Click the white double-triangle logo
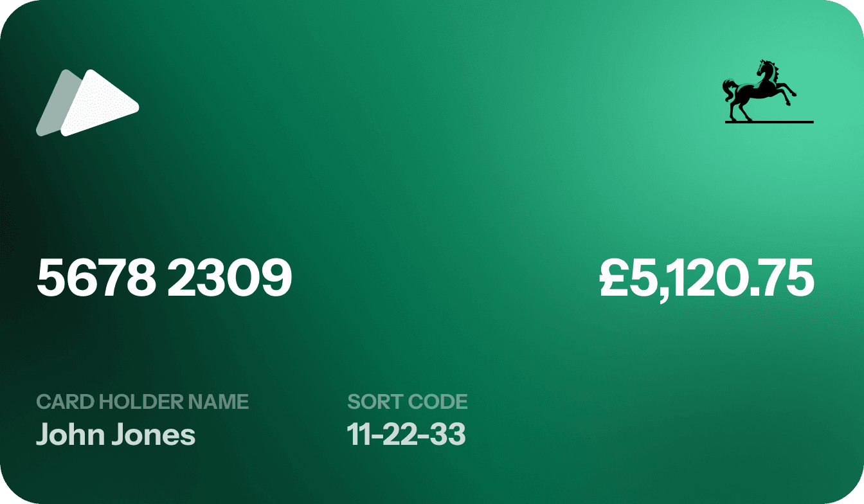 [x=88, y=103]
